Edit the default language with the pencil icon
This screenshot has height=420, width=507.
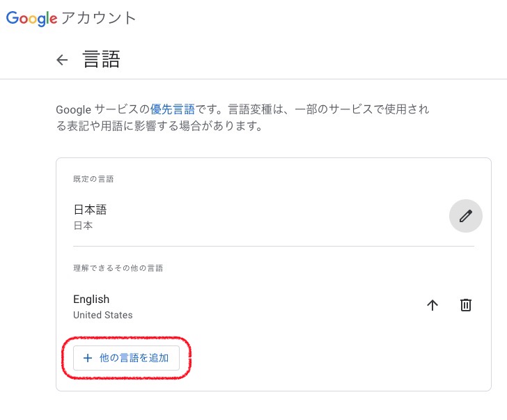point(466,215)
